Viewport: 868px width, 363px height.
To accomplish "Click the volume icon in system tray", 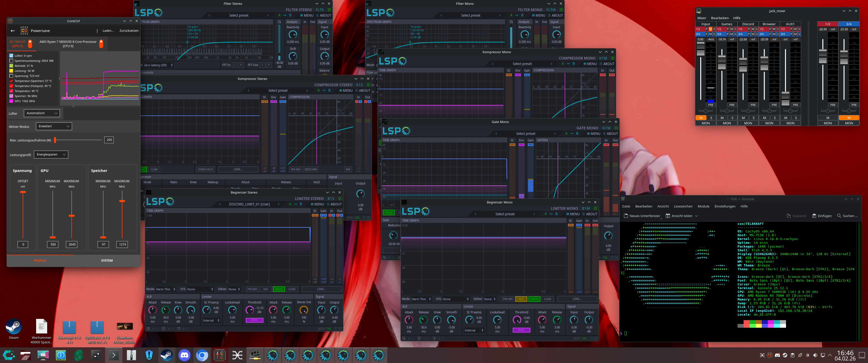I will pyautogui.click(x=815, y=355).
